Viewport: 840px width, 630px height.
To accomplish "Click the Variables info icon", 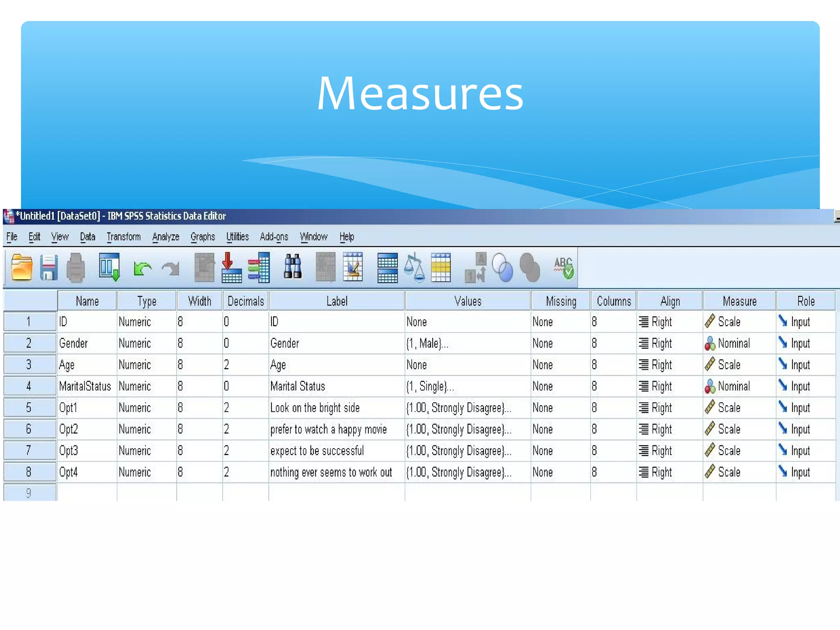I will (258, 267).
